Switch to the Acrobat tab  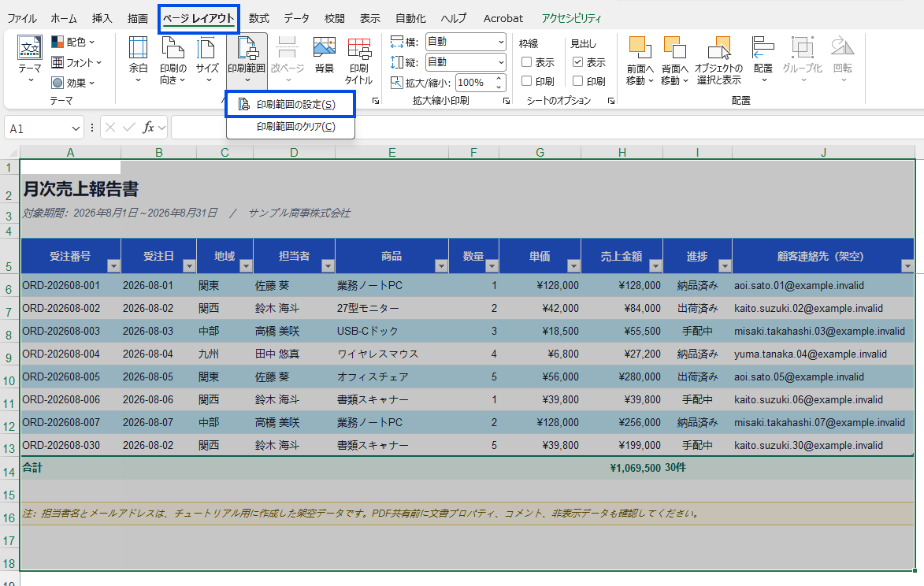pyautogui.click(x=503, y=18)
